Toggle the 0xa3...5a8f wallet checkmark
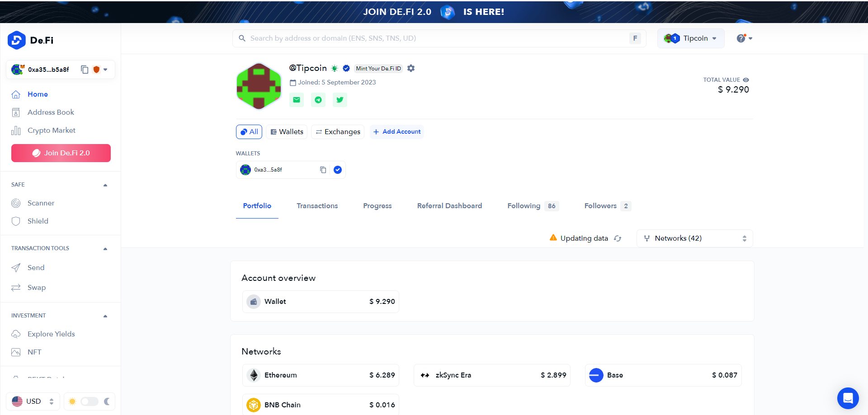The height and width of the screenshot is (415, 868). tap(338, 170)
